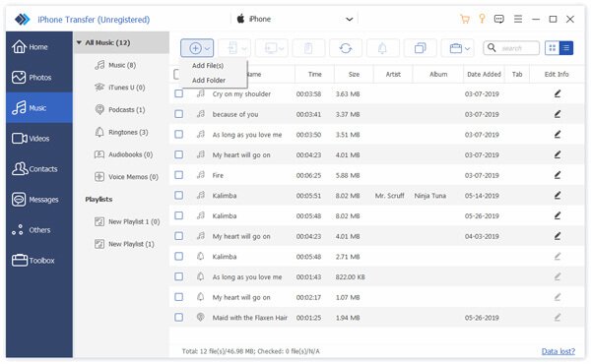Click the refresh icon in toolbar
The image size is (591, 364).
coord(346,48)
